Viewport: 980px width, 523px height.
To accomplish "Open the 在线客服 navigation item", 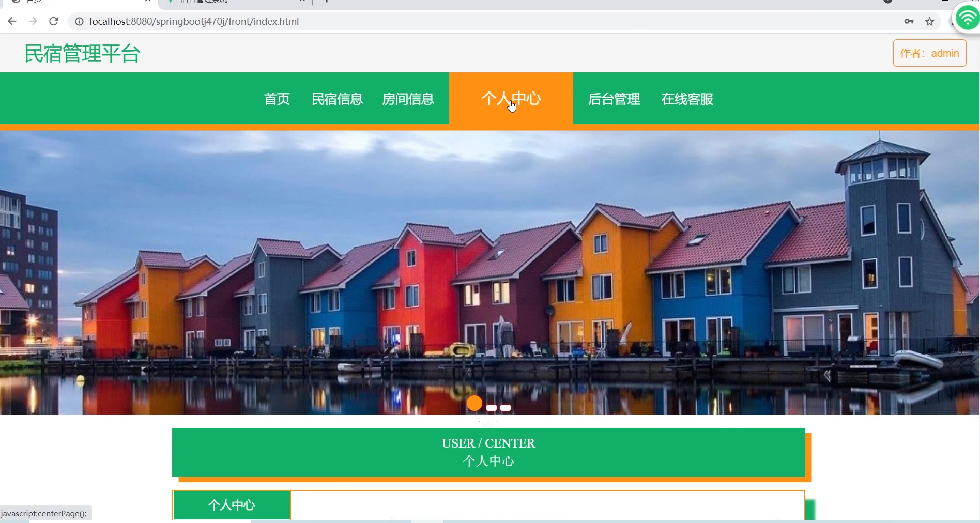I will pyautogui.click(x=687, y=99).
